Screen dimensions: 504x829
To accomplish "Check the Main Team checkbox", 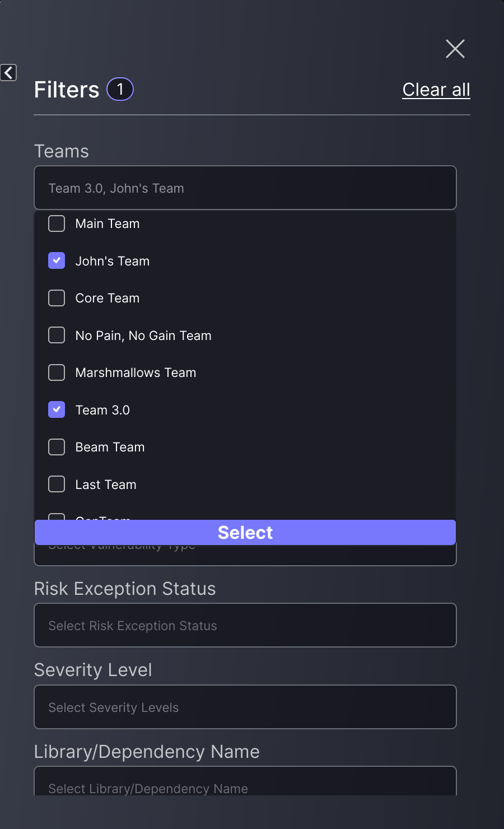I will coord(57,223).
